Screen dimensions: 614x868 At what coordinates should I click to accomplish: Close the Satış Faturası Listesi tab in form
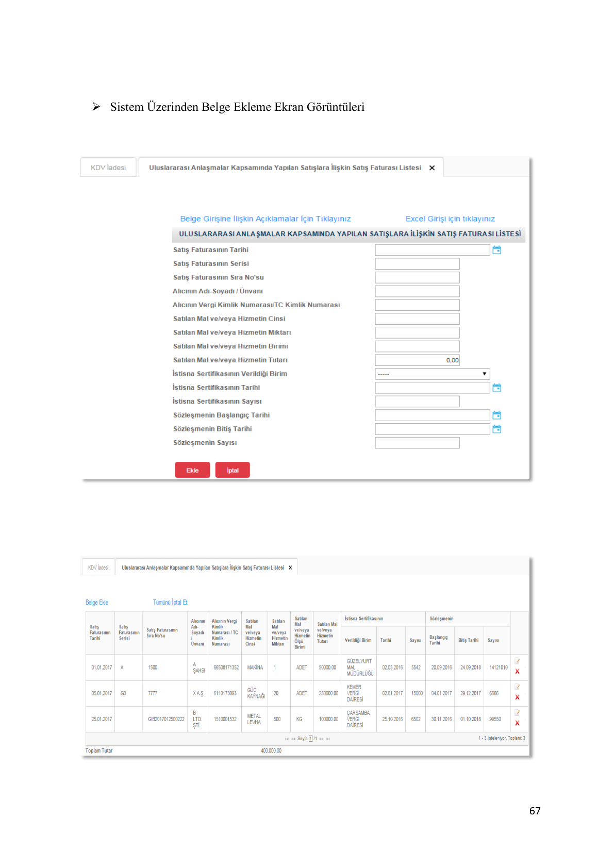point(432,168)
